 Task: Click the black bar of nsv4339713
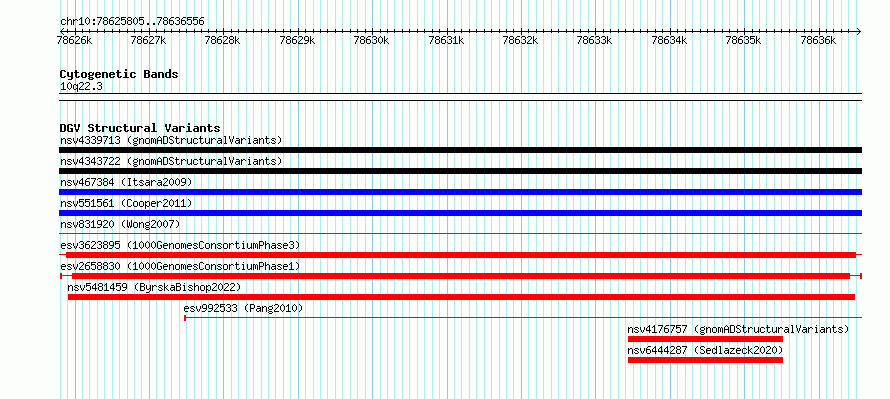coord(460,150)
